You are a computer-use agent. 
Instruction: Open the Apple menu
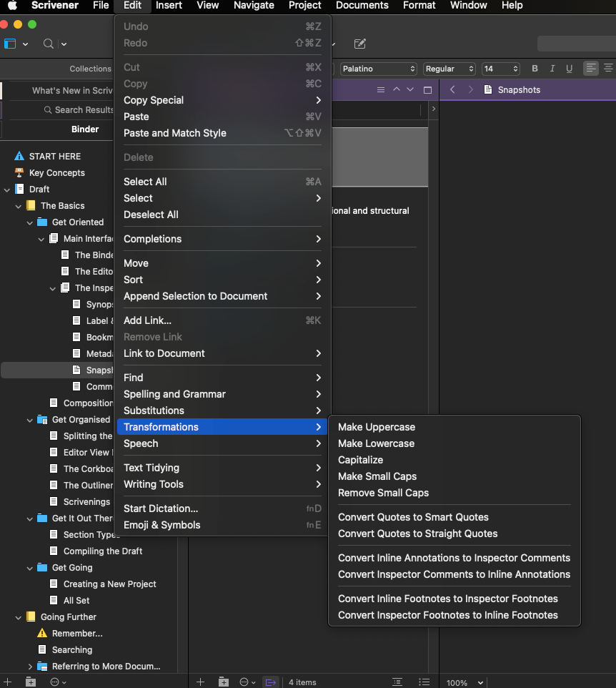coord(12,6)
